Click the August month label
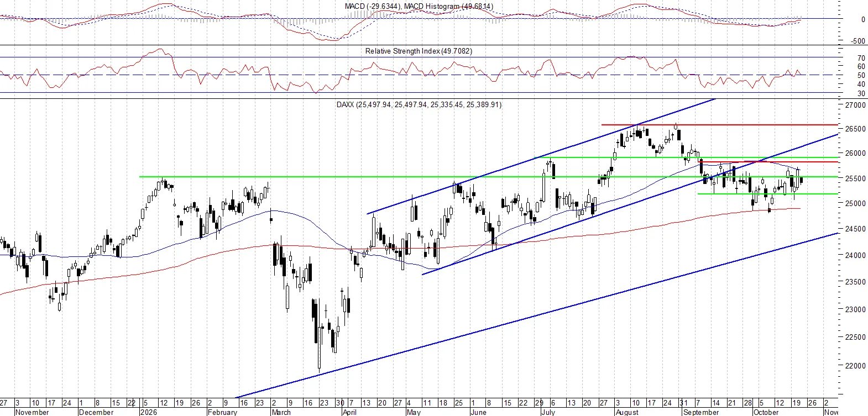The image size is (868, 416). click(x=626, y=412)
